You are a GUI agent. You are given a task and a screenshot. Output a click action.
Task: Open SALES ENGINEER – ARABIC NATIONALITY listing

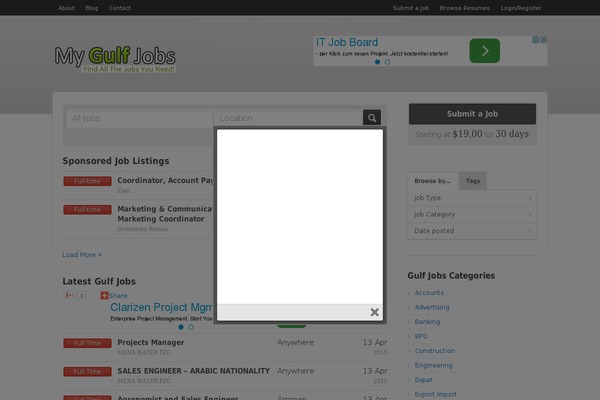pyautogui.click(x=194, y=371)
